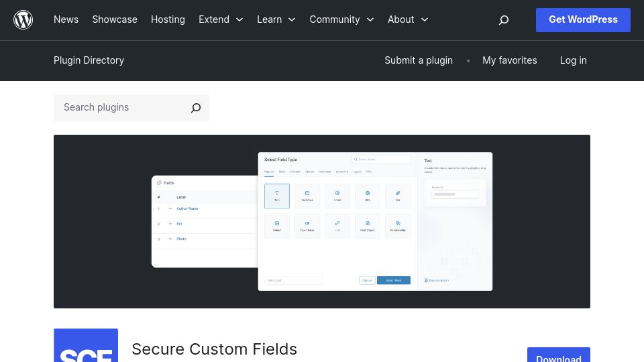Go to Showcase page

coord(115,19)
